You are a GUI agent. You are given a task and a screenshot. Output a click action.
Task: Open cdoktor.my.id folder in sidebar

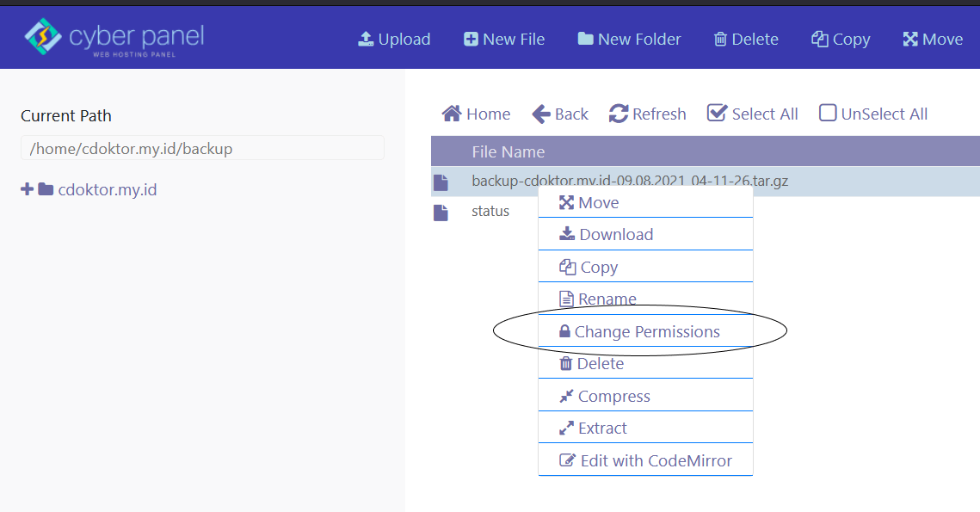[x=107, y=190]
